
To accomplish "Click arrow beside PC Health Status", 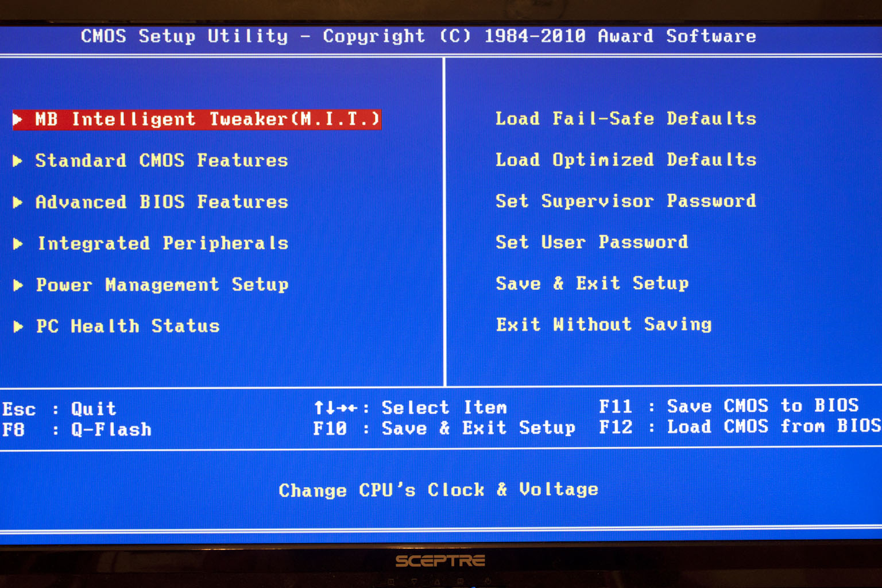I will (18, 326).
